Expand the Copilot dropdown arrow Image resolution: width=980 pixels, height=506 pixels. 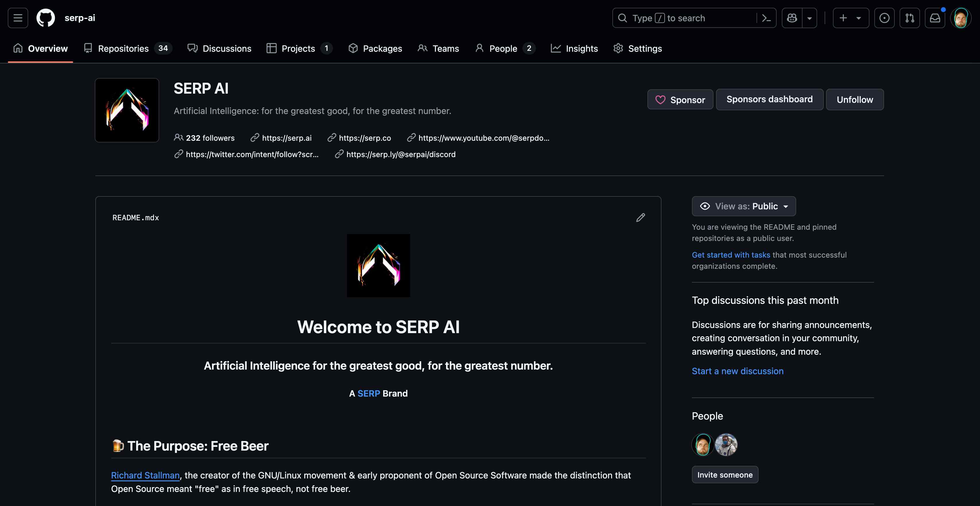(x=810, y=18)
